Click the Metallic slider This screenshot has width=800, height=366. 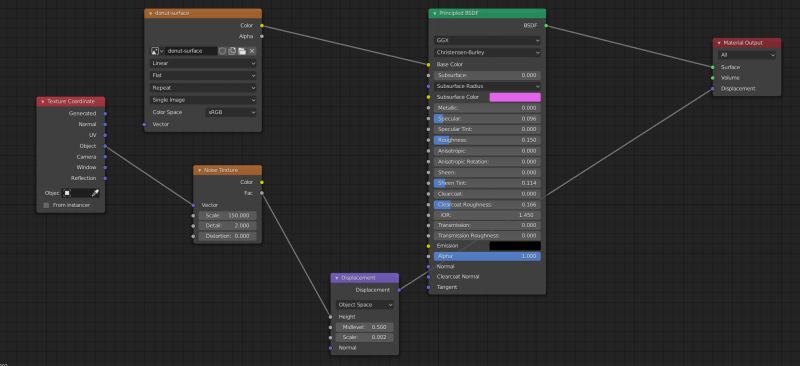coord(487,108)
